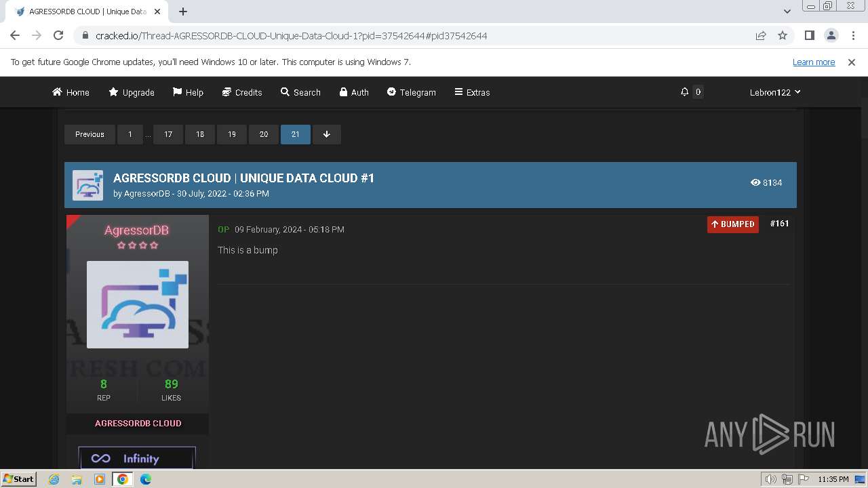This screenshot has width=868, height=488.
Task: Reload the page
Action: tap(58, 35)
